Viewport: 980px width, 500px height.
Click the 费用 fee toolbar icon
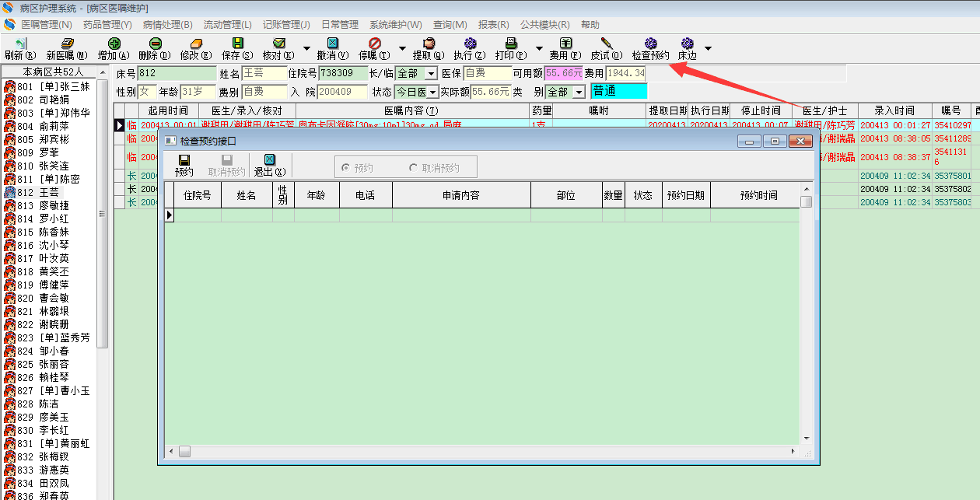(566, 44)
